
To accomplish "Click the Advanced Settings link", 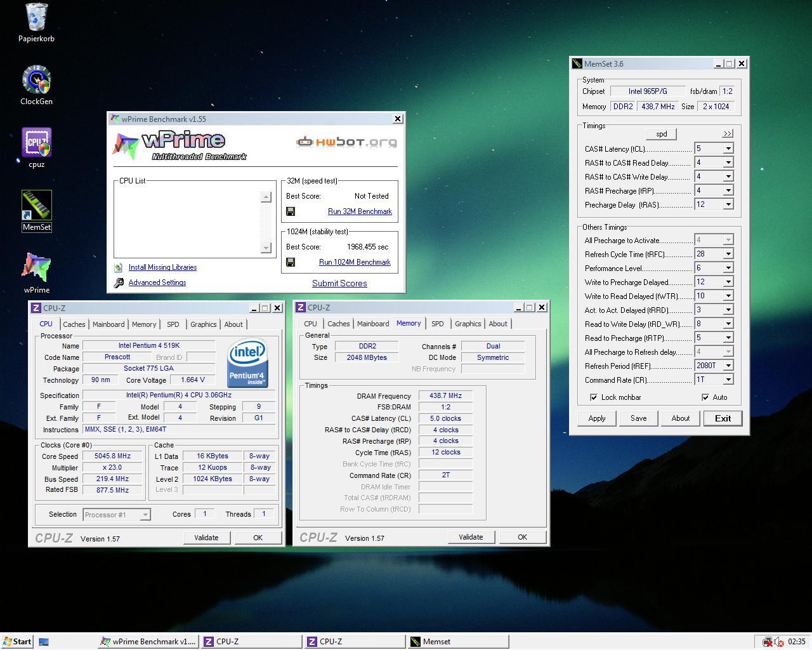I will (157, 282).
